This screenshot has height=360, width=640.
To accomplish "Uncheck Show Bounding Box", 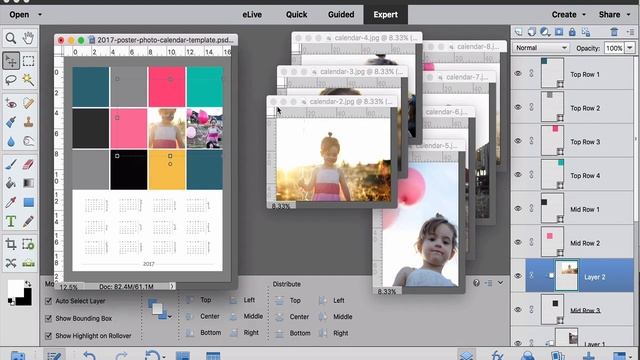I will (x=48, y=318).
